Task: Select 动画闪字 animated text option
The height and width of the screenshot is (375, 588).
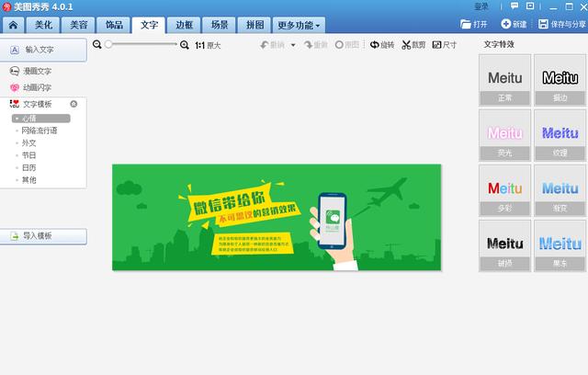Action: pos(30,87)
